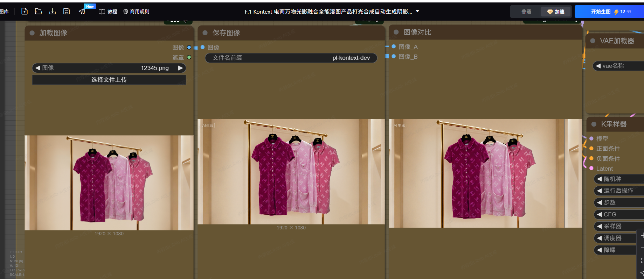This screenshot has height=279, width=644.
Task: Open the workflow title dropdown arrow
Action: tap(417, 12)
